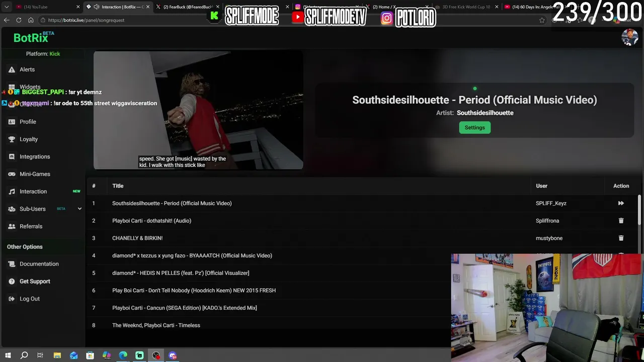This screenshot has height=362, width=644.
Task: Switch to the Home / X tab
Action: pyautogui.click(x=397, y=7)
